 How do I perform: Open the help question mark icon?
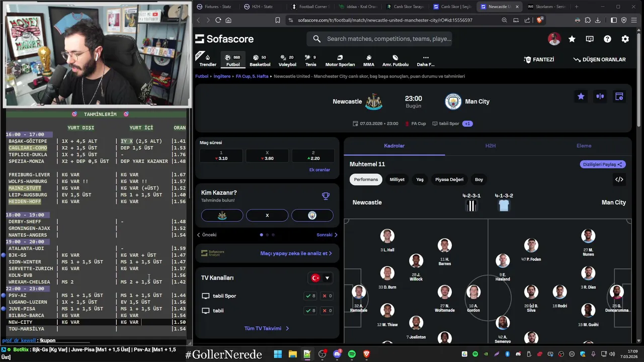[607, 39]
